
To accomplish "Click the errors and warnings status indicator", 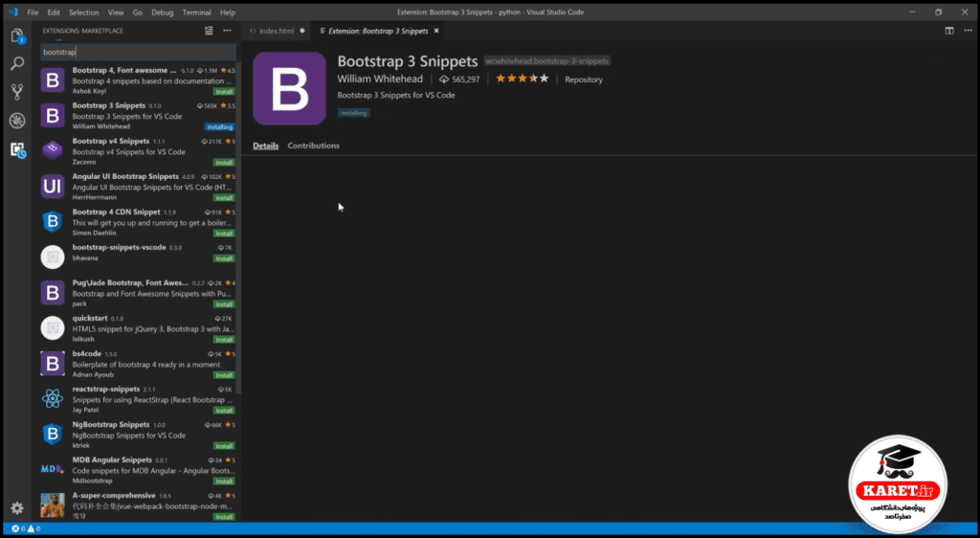I will pyautogui.click(x=26, y=528).
